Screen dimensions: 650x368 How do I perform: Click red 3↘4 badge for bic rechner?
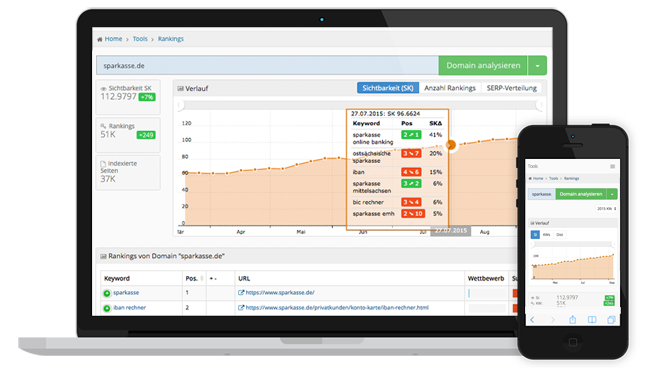coord(411,202)
